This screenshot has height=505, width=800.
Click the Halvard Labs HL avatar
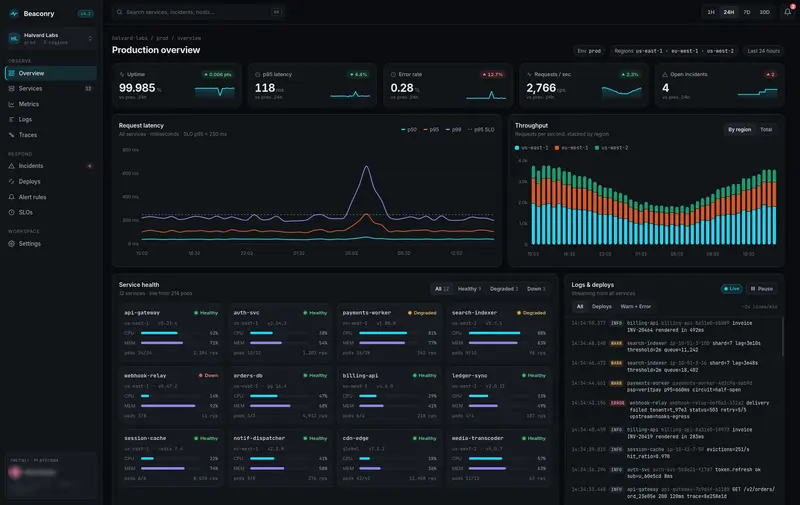click(14, 38)
